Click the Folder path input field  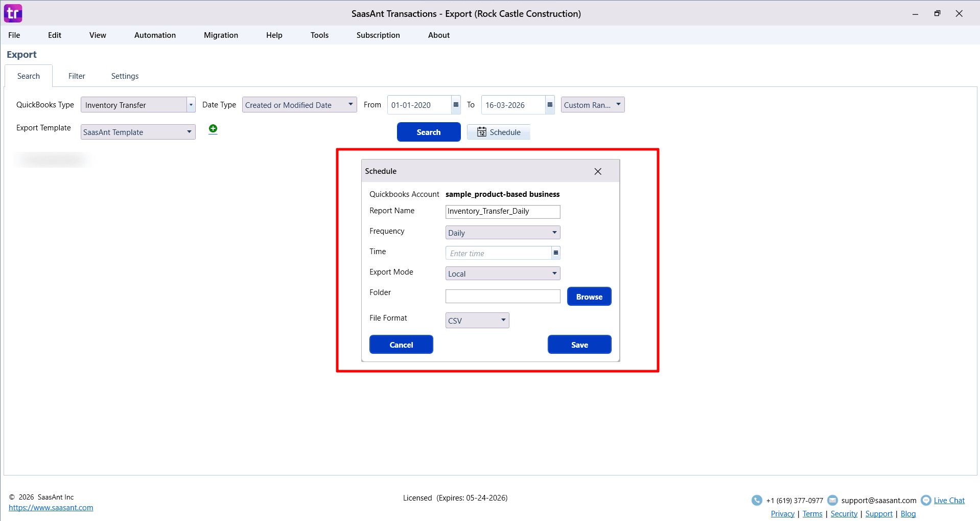click(x=503, y=297)
